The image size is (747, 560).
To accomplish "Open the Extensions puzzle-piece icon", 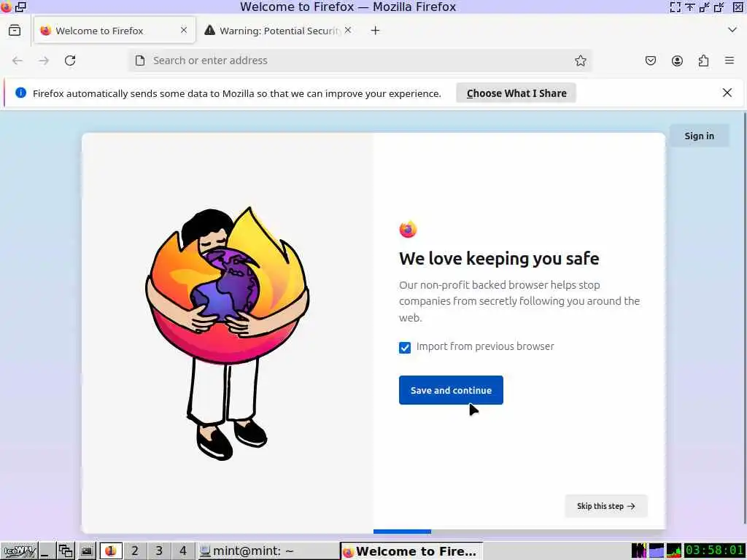I will 703,61.
